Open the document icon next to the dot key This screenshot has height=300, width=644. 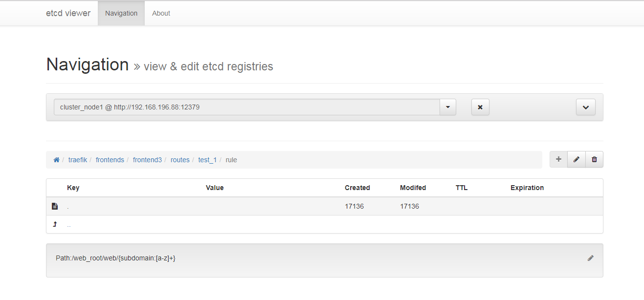pyautogui.click(x=54, y=206)
